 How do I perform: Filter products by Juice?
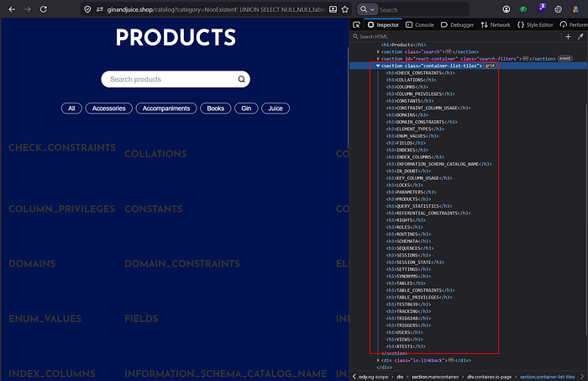click(x=276, y=108)
